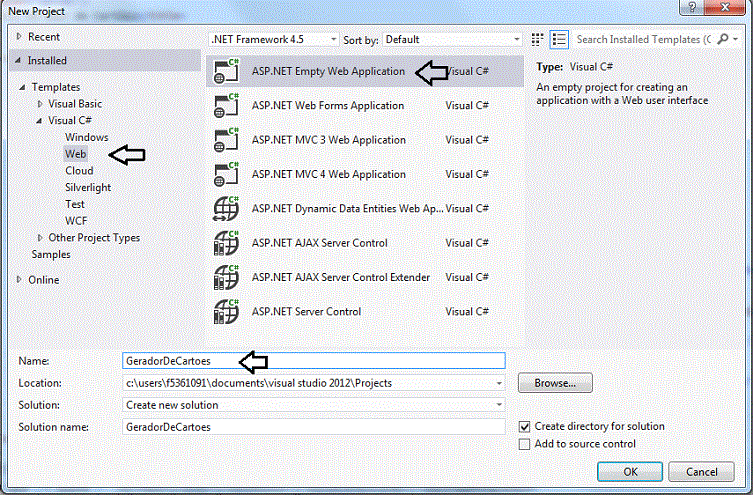The height and width of the screenshot is (495, 753).
Task: Click the search magnifier icon
Action: point(722,39)
